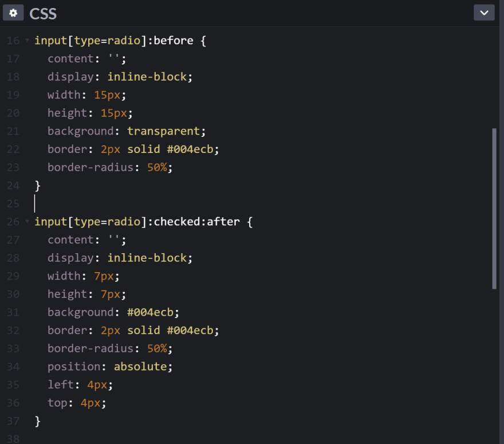This screenshot has height=444, width=504.
Task: Open CSS settings gear icon
Action: (13, 13)
